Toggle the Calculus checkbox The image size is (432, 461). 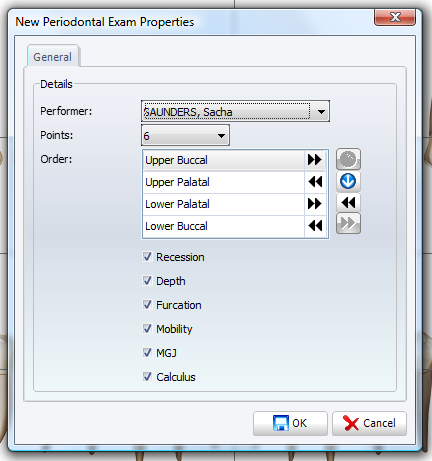point(147,377)
